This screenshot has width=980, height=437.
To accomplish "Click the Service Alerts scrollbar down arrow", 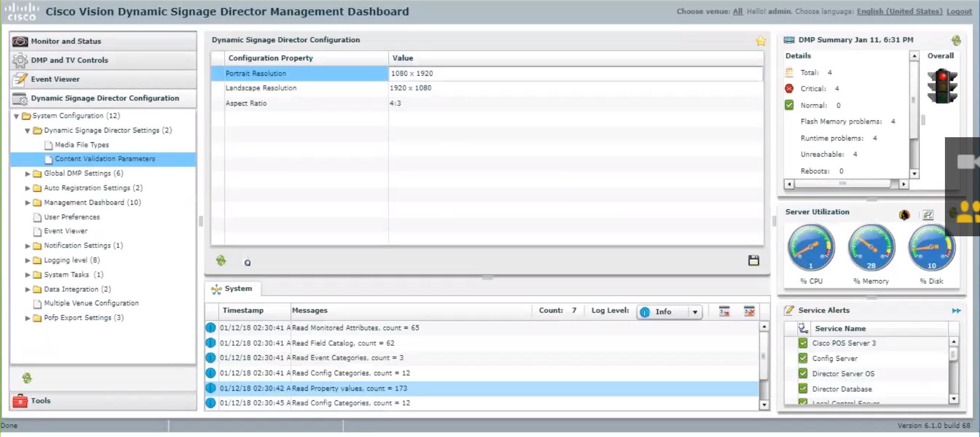I will pos(954,399).
